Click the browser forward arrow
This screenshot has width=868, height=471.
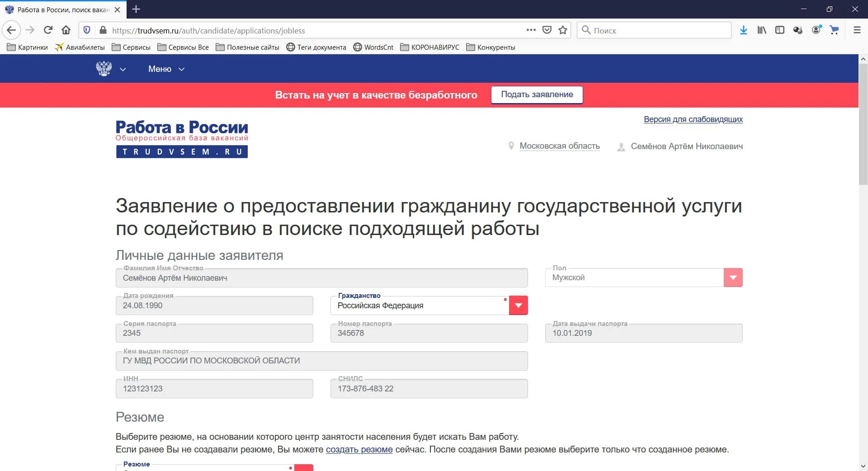pos(30,30)
